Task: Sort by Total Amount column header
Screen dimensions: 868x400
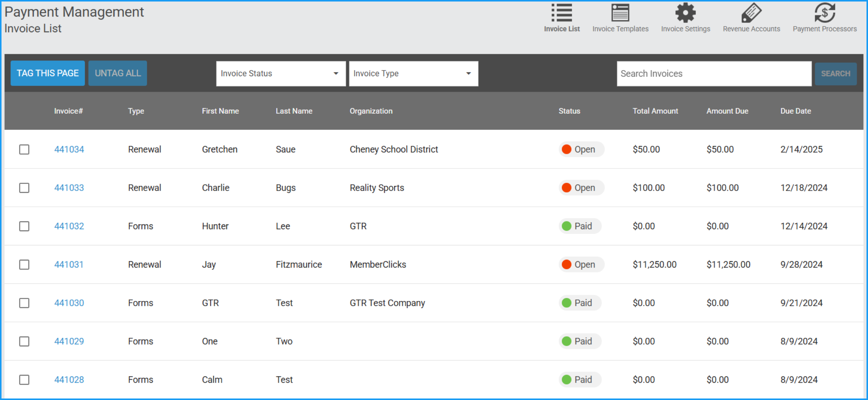Action: [655, 111]
